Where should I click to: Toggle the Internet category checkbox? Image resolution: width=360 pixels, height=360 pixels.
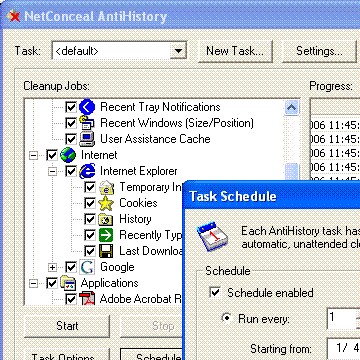coord(52,155)
